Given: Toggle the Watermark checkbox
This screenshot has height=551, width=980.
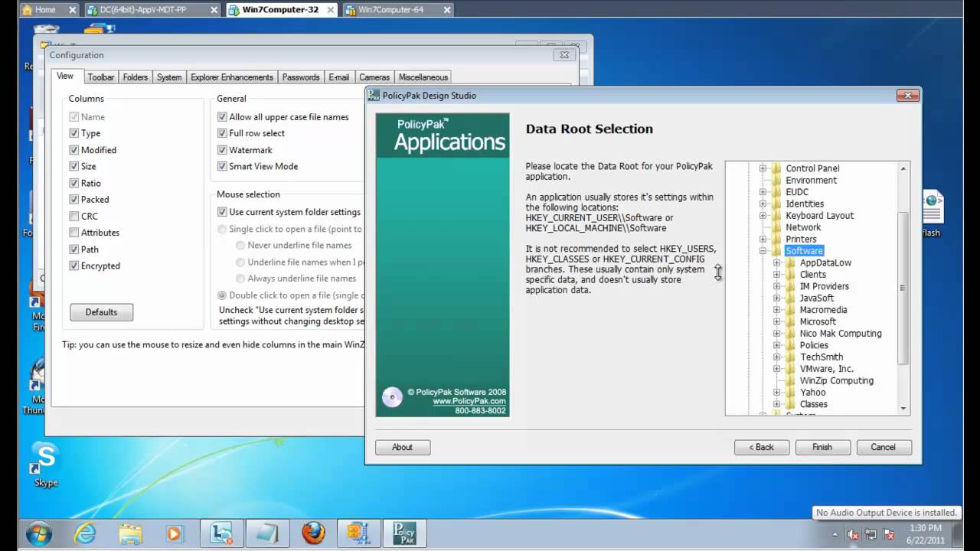Looking at the screenshot, I should pos(222,150).
